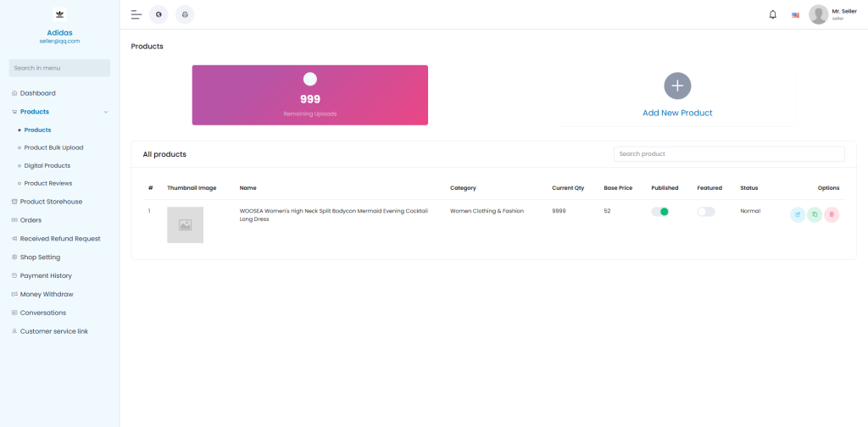The height and width of the screenshot is (427, 868).
Task: Click the Status column header
Action: click(749, 188)
